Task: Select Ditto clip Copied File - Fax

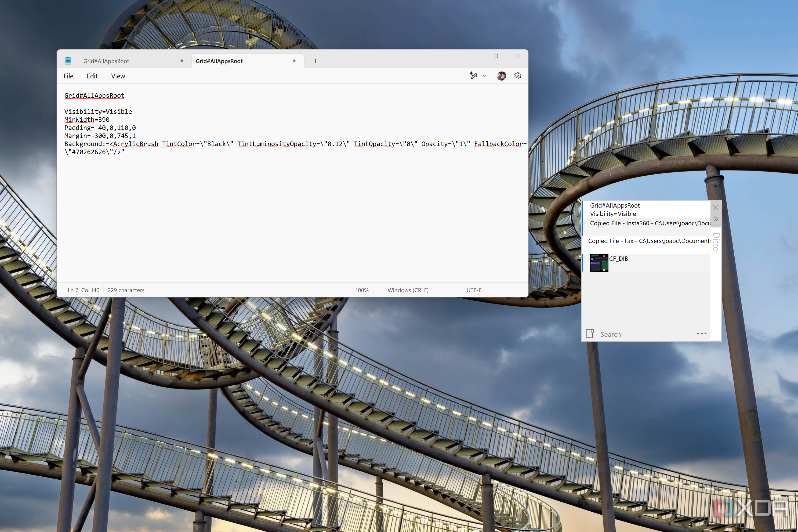Action: pos(646,245)
